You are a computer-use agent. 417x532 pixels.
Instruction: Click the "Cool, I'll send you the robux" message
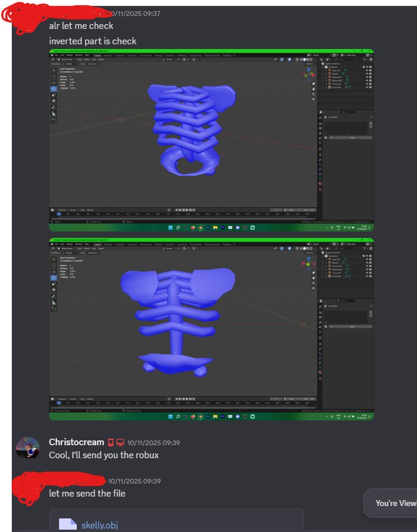pos(104,455)
